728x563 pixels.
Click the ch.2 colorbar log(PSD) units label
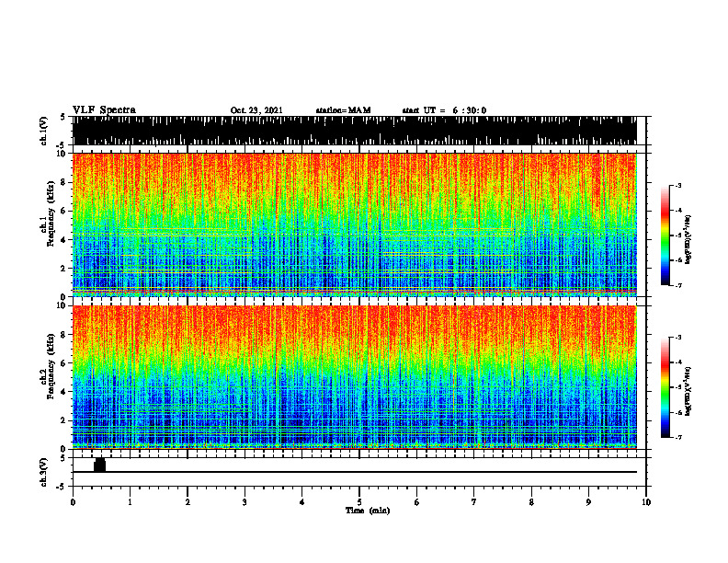688,391
